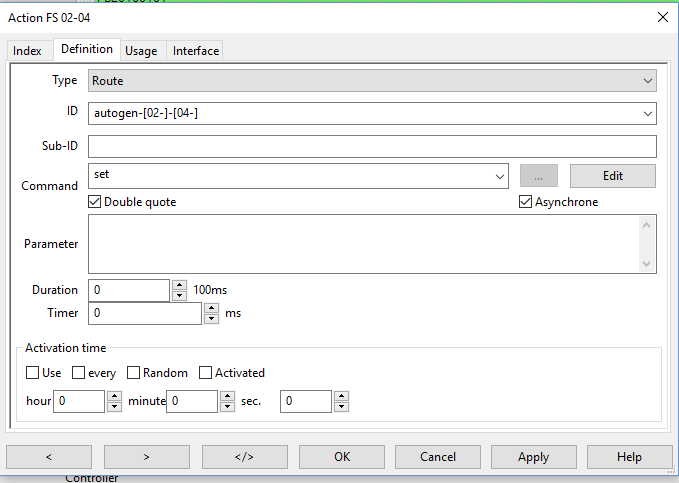Expand the Command dropdown with set
Image resolution: width=679 pixels, height=483 pixels.
500,177
